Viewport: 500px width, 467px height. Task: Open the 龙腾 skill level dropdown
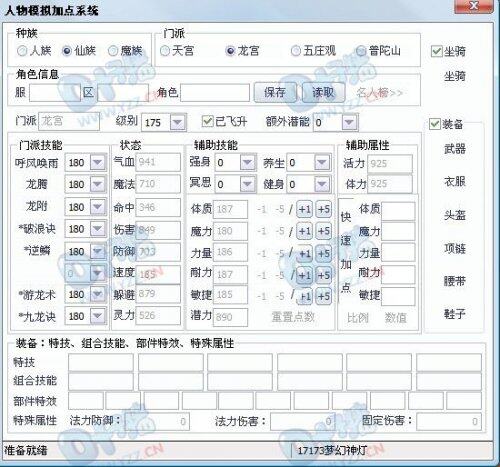coord(98,184)
